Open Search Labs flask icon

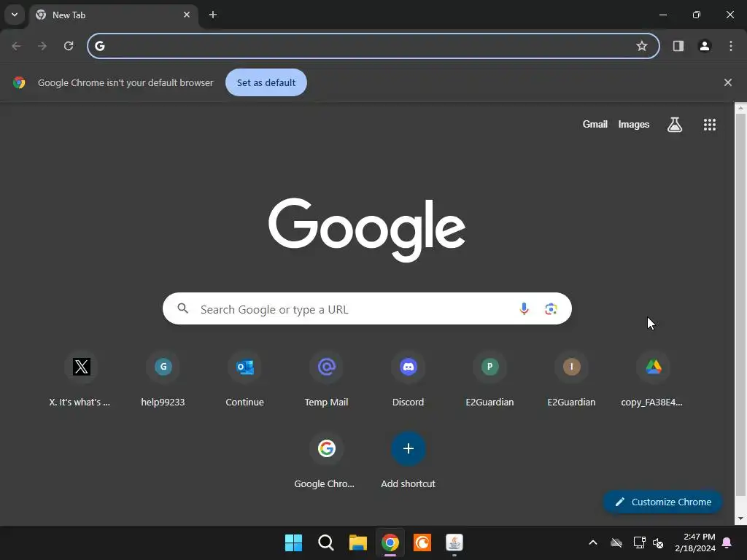(675, 124)
